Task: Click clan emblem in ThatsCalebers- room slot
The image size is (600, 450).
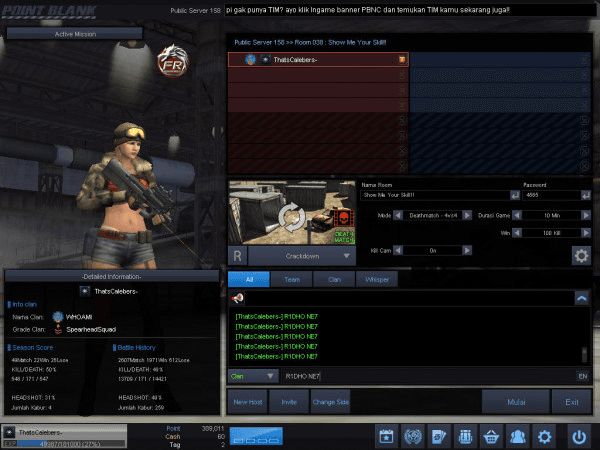Action: (250, 60)
